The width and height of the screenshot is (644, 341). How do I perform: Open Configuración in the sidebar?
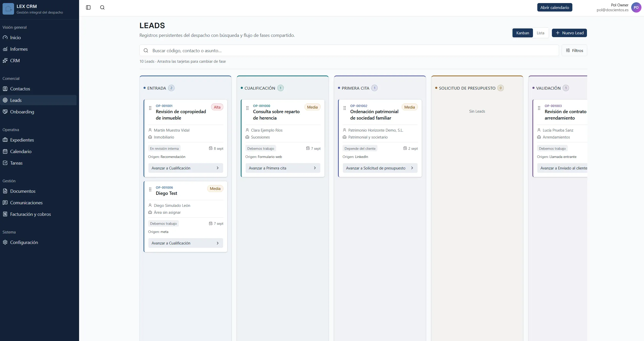tap(38, 242)
